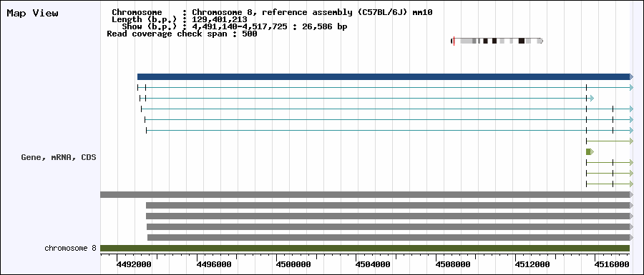Click arrowhead at end of blue gene bar
The width and height of the screenshot is (644, 275).
click(632, 76)
